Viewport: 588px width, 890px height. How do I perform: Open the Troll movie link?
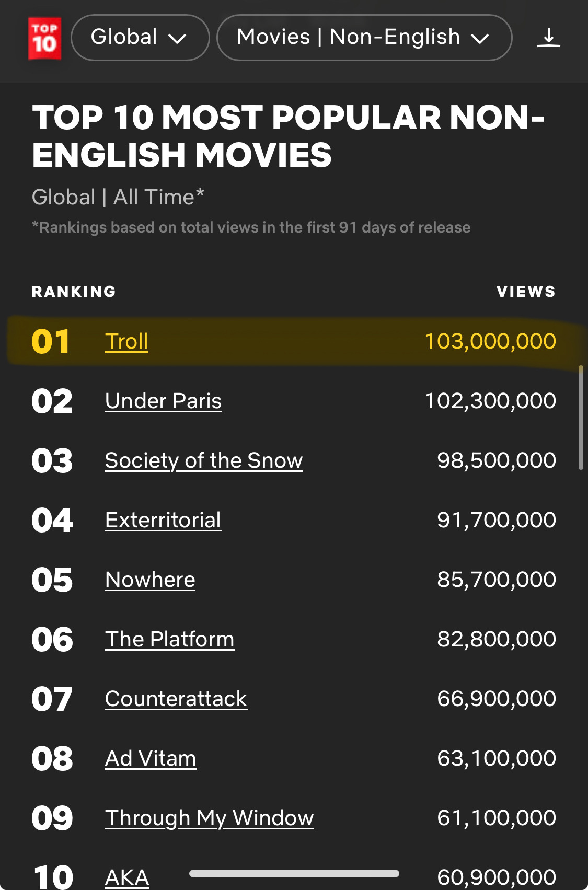pos(126,342)
